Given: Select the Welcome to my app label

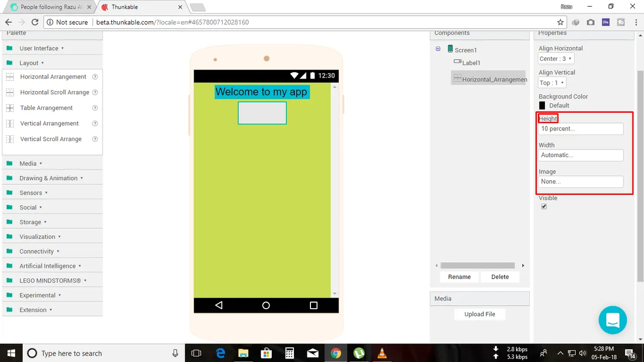Looking at the screenshot, I should (262, 92).
